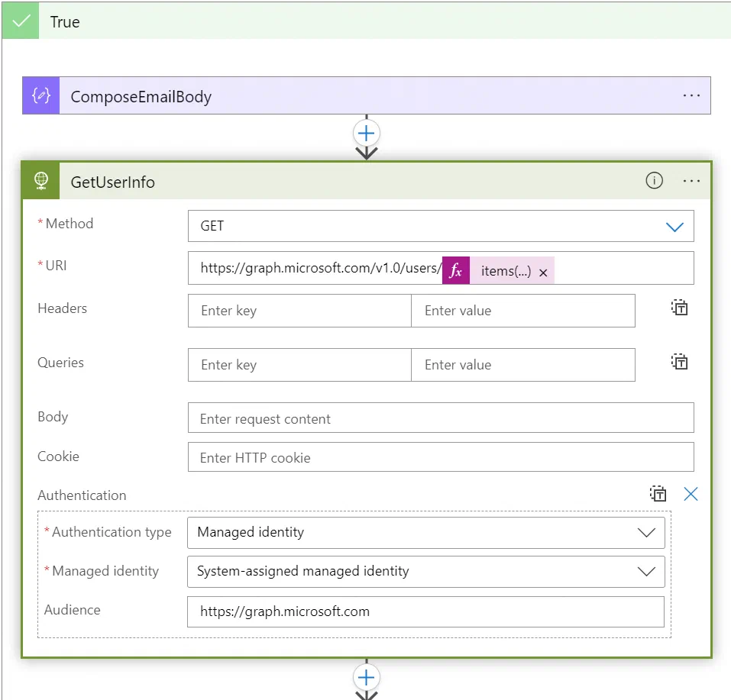Click the True branch checkmark icon
The width and height of the screenshot is (731, 700).
21,21
